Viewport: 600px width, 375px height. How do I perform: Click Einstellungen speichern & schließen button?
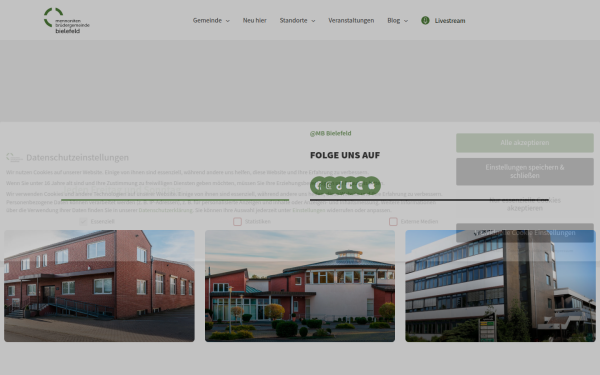pos(525,171)
